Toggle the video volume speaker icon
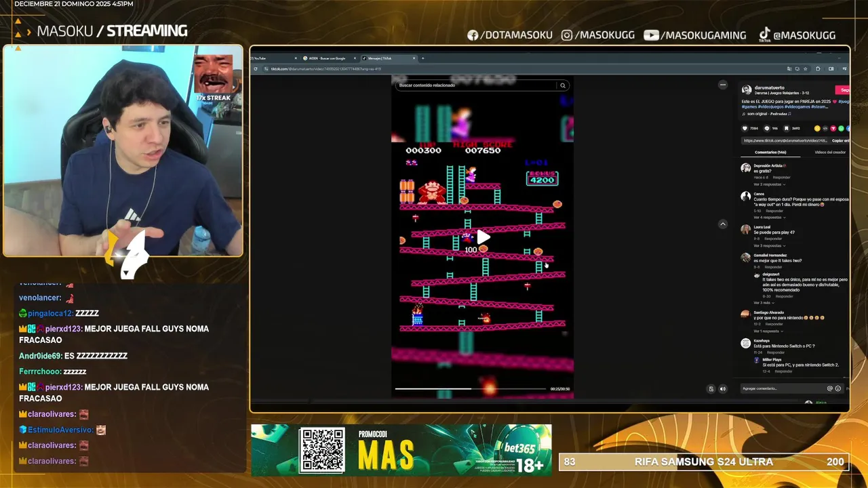868x488 pixels. coord(723,389)
